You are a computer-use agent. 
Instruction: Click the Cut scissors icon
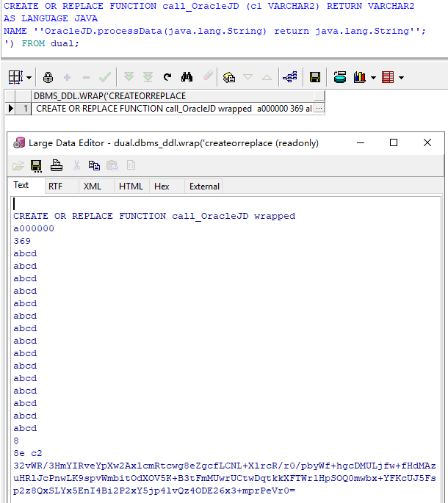coord(76,165)
